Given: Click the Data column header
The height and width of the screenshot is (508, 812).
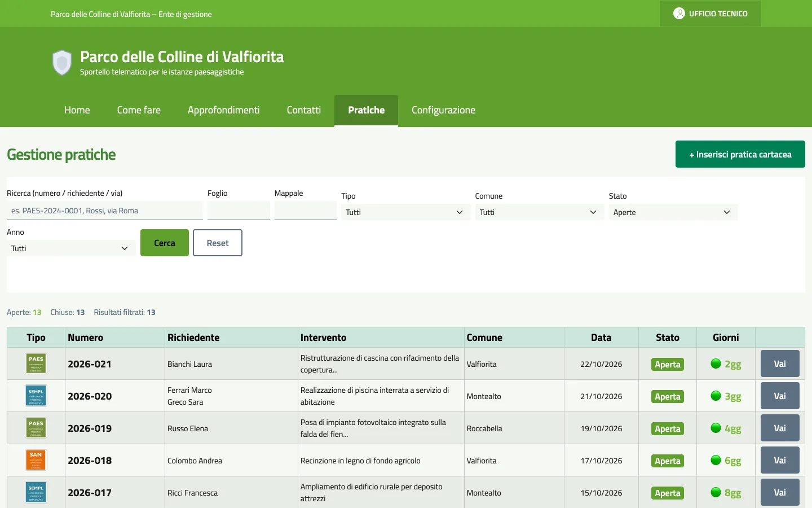Looking at the screenshot, I should coord(601,338).
